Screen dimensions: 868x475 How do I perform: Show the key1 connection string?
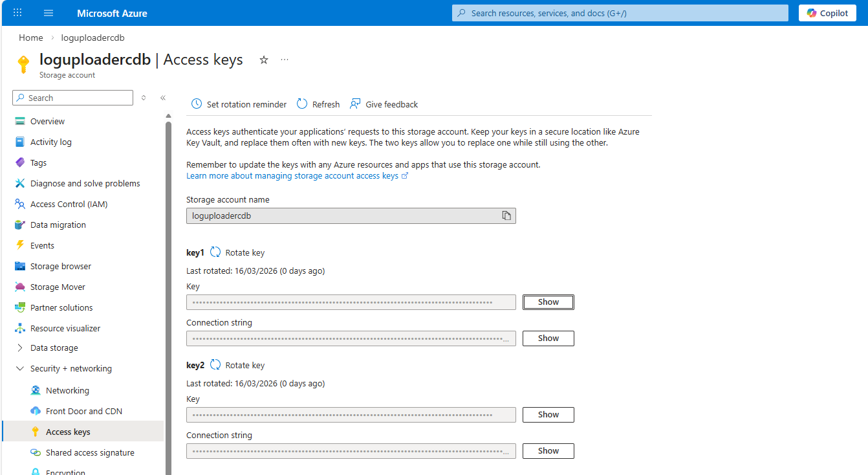click(548, 338)
